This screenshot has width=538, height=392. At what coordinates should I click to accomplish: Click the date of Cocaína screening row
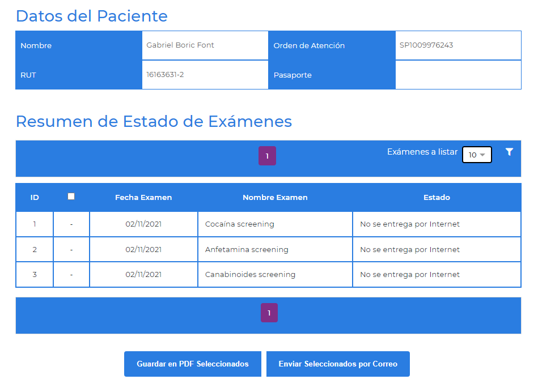[x=143, y=224]
